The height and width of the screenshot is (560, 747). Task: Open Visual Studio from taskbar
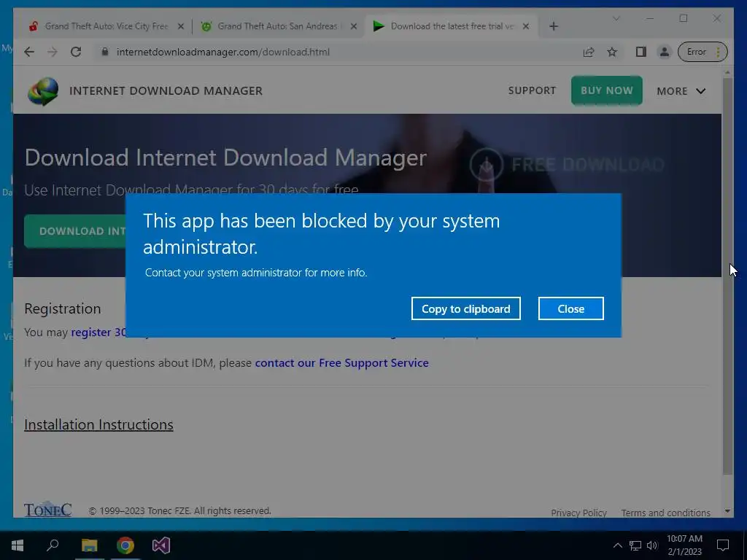point(161,545)
